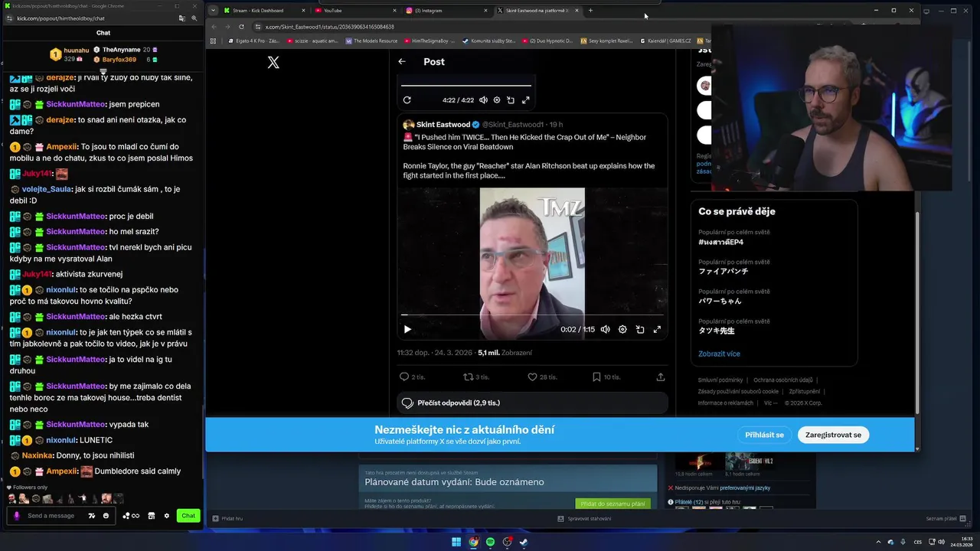Play the TMZ neighbor video
The width and height of the screenshot is (980, 551).
pos(407,329)
